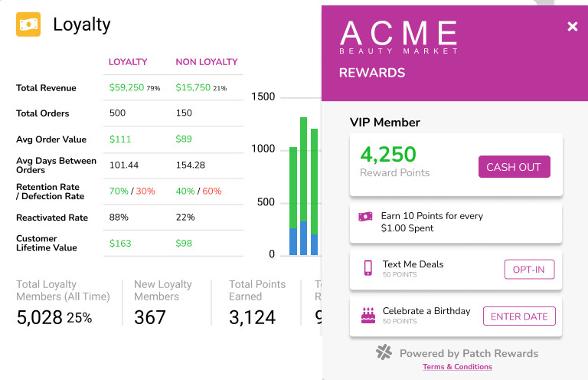
Task: Select the LOYALTY column header
Action: click(x=128, y=62)
